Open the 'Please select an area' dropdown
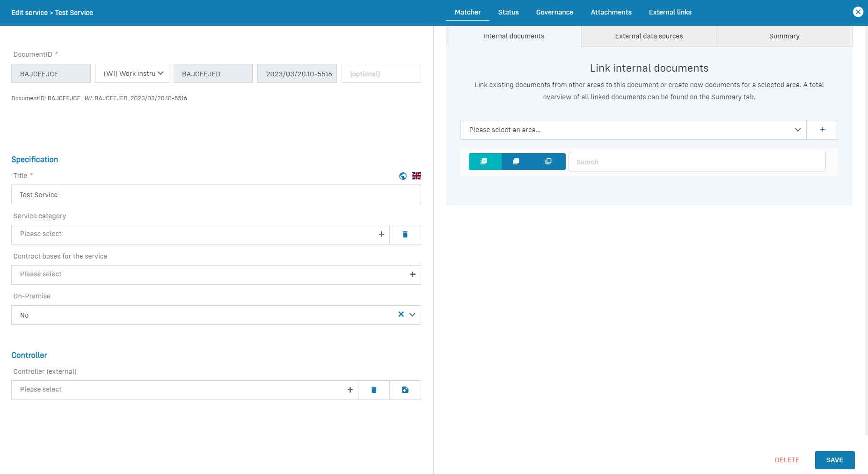The height and width of the screenshot is (474, 868). tap(633, 130)
